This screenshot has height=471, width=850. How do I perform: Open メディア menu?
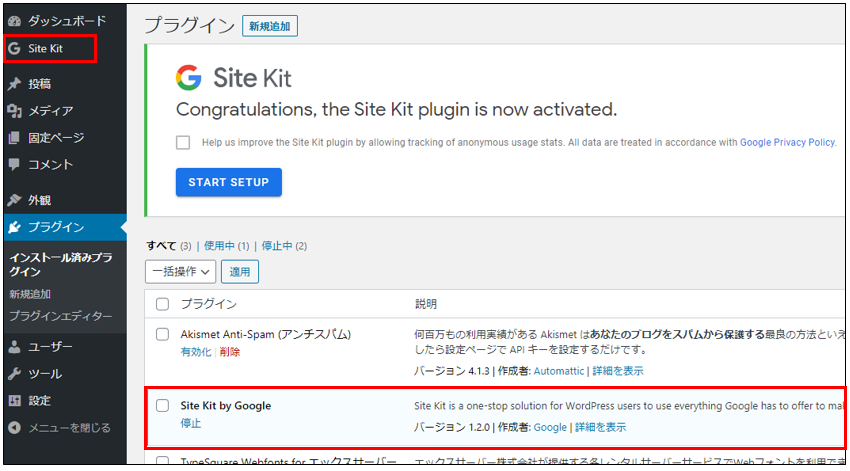pyautogui.click(x=50, y=111)
